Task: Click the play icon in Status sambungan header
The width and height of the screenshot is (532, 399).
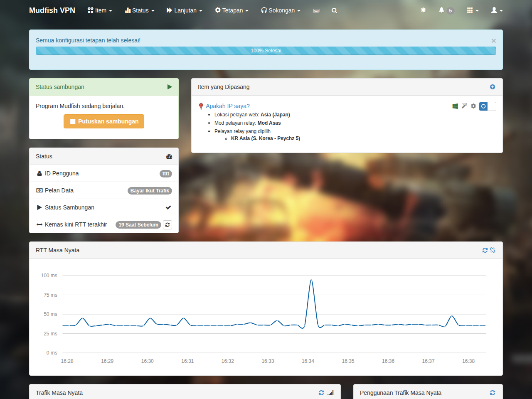Action: pos(170,87)
